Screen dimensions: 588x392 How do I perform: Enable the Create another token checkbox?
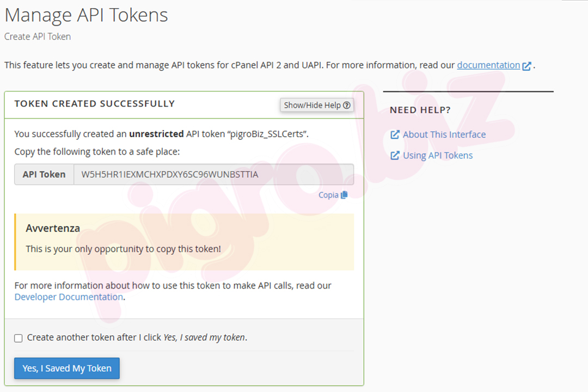point(19,338)
